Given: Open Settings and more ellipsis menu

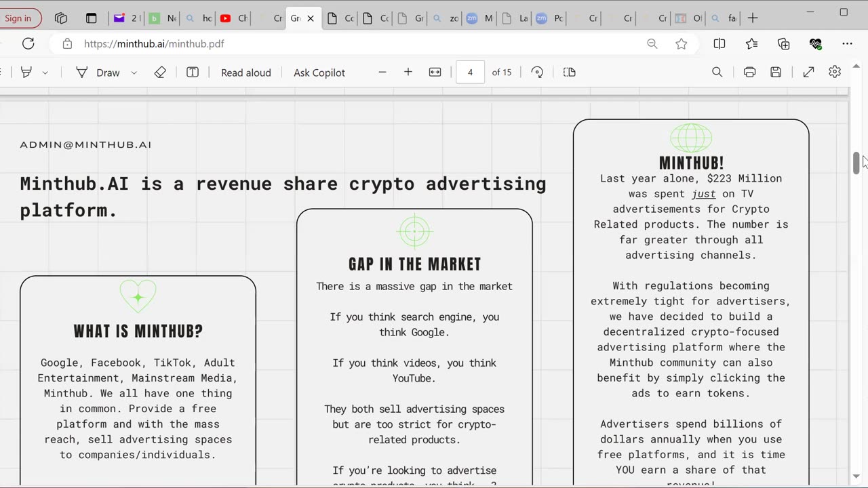Looking at the screenshot, I should [847, 43].
